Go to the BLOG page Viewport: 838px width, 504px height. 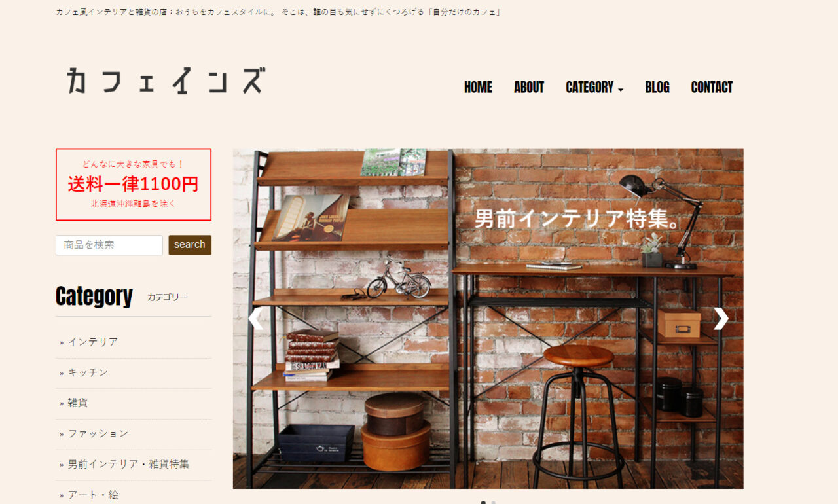[x=657, y=88]
